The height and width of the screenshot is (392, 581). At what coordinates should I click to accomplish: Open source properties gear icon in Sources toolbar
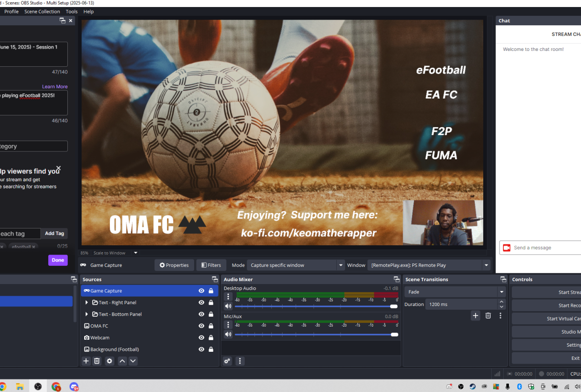(109, 361)
